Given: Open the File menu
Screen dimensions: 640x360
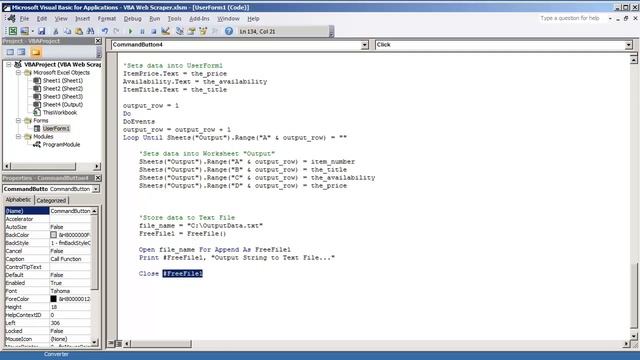Looking at the screenshot, I should [x=24, y=18].
